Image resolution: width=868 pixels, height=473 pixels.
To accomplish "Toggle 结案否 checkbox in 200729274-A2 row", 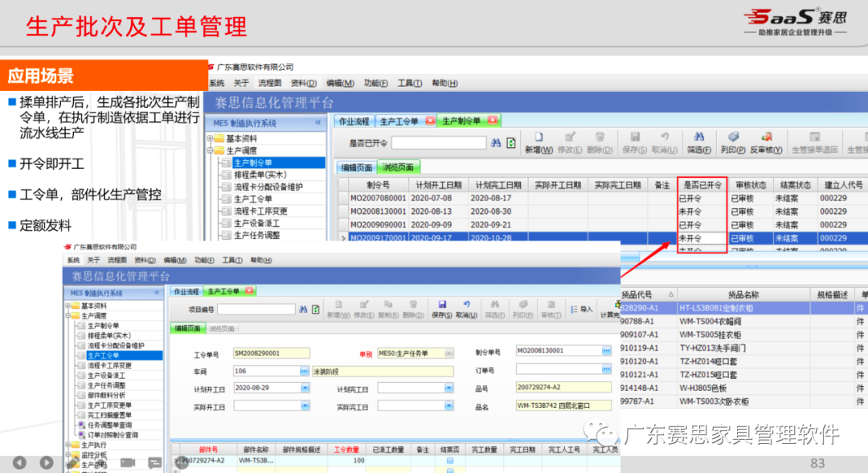I will 450,460.
